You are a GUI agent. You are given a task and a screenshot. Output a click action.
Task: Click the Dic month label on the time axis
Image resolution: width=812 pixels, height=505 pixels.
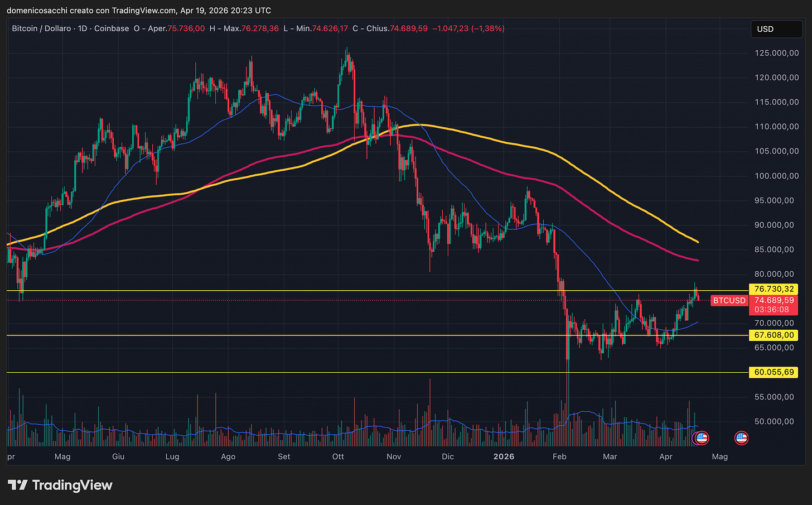click(x=448, y=456)
